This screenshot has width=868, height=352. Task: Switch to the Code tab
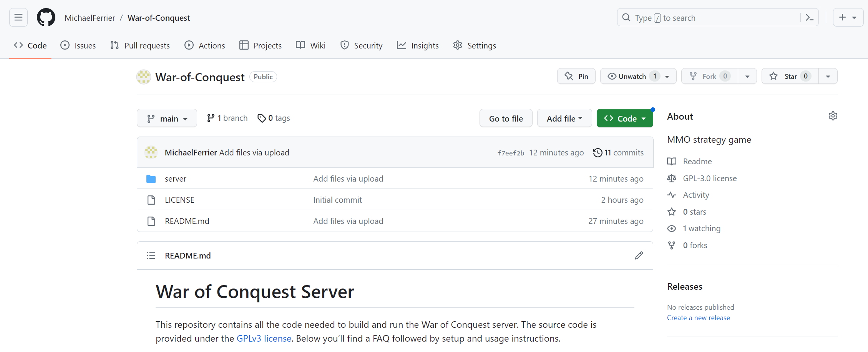point(30,45)
